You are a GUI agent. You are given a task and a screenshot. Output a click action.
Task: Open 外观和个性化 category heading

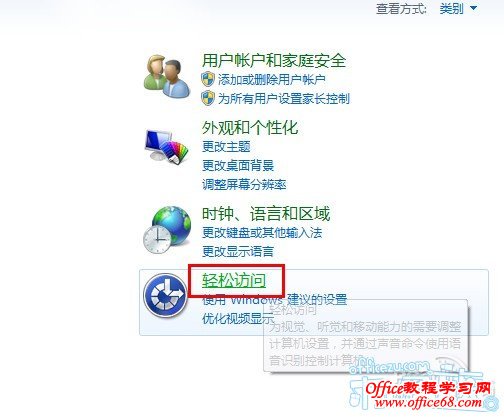click(250, 127)
